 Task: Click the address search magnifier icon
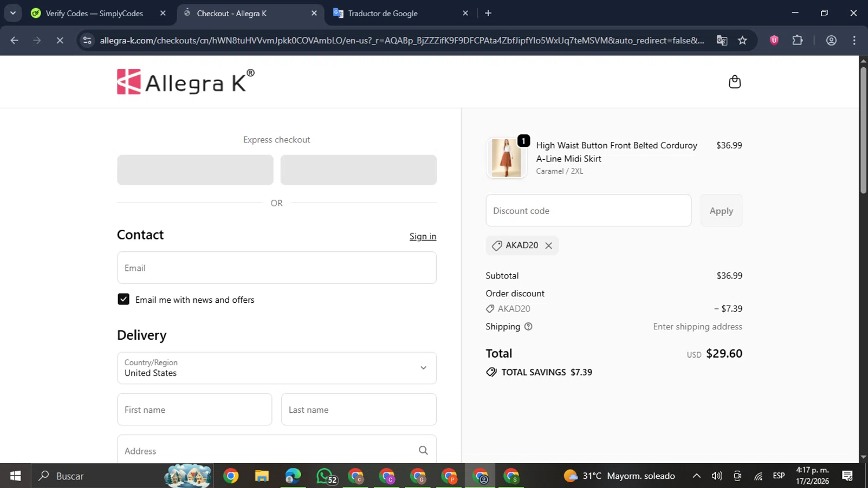point(423,450)
